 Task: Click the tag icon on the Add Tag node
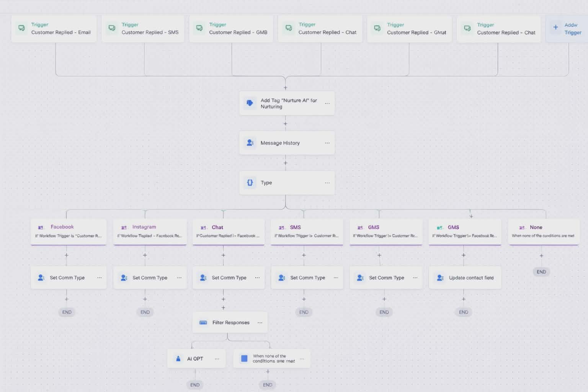(x=250, y=103)
